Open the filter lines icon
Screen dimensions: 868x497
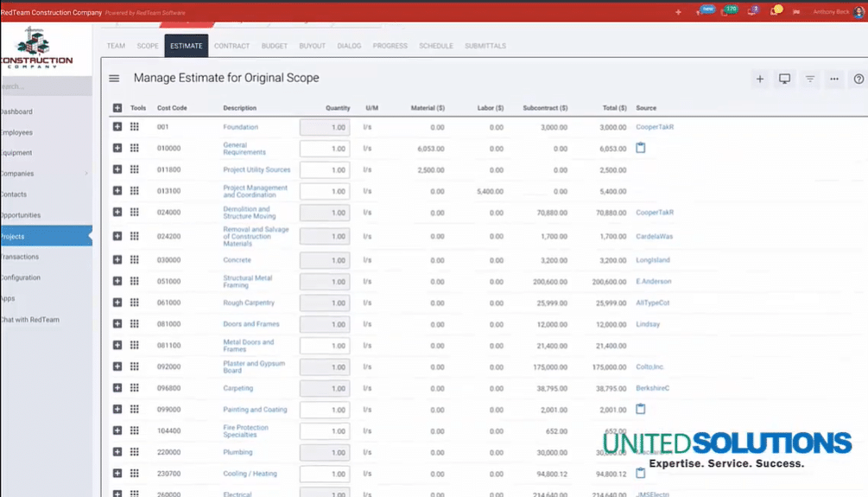tap(810, 80)
